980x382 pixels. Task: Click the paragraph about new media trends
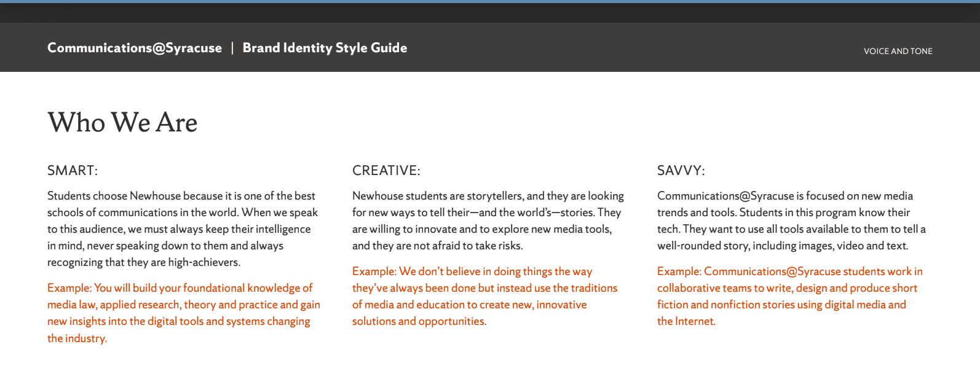coord(791,220)
